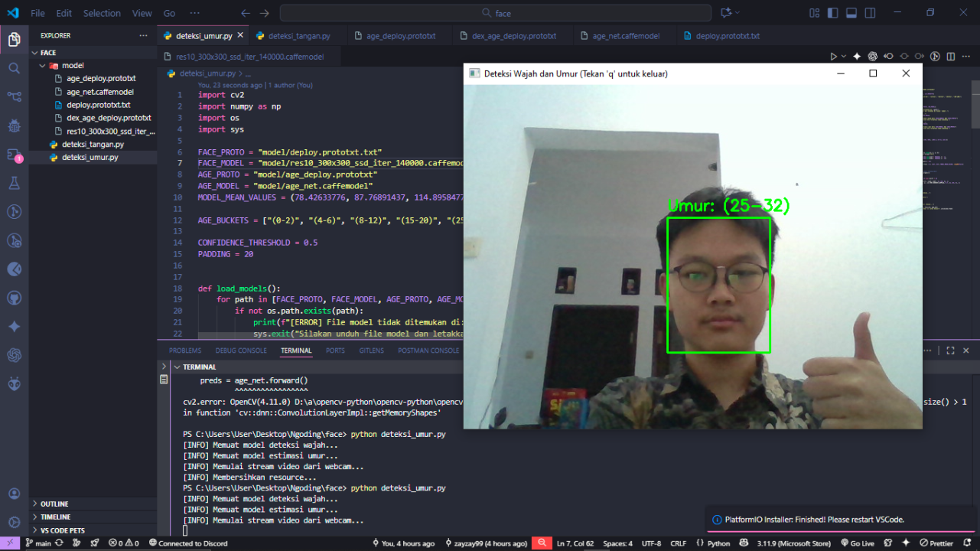Open the Accounts icon in activity bar
The height and width of the screenshot is (551, 980).
tap(14, 494)
